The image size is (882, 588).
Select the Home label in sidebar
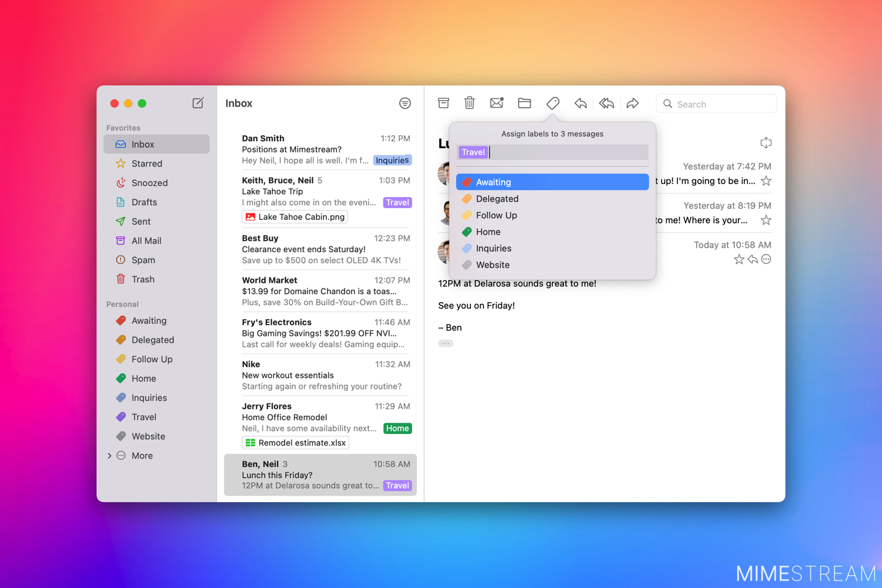click(x=156, y=379)
